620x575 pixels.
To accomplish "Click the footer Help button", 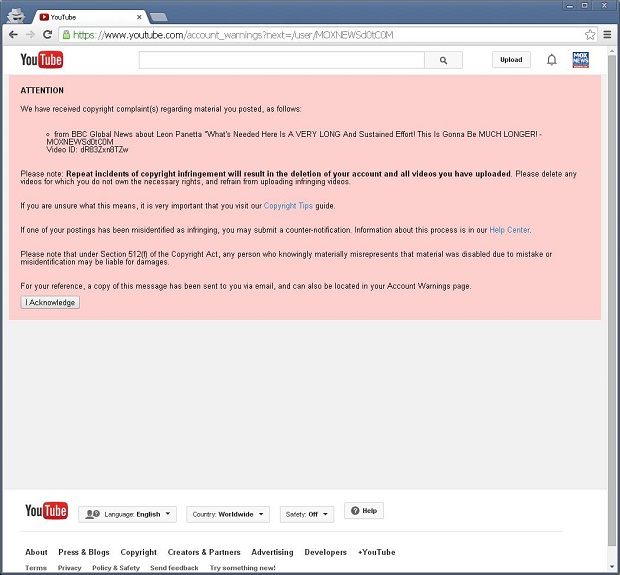I will click(x=364, y=511).
